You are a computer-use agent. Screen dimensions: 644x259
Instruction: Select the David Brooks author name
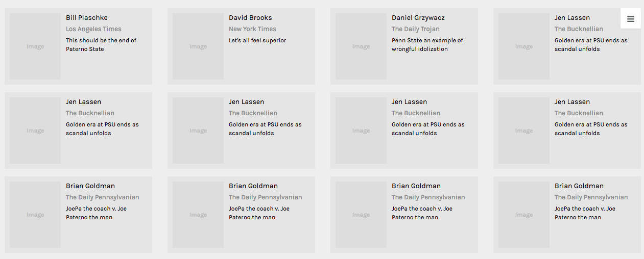(250, 18)
